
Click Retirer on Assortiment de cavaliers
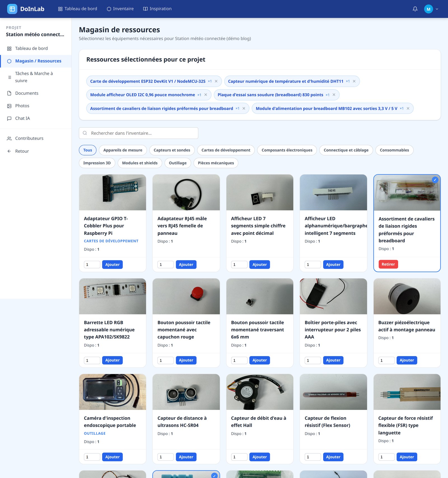pos(388,264)
